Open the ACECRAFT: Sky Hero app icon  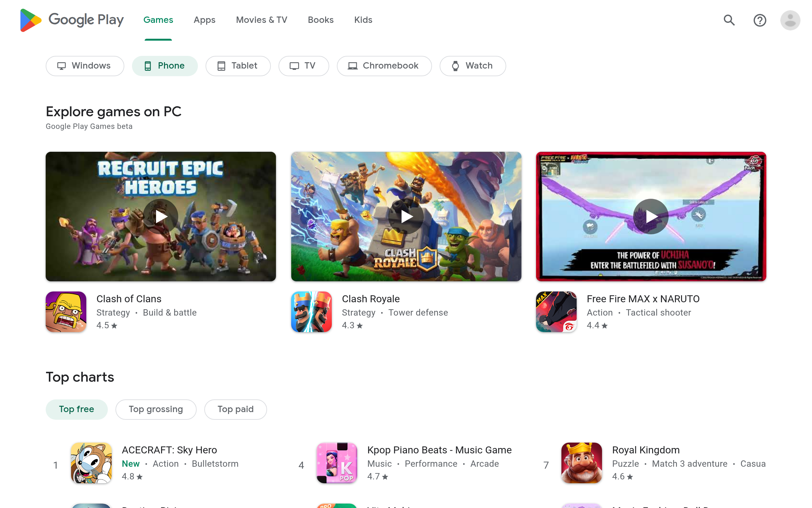pyautogui.click(x=91, y=463)
